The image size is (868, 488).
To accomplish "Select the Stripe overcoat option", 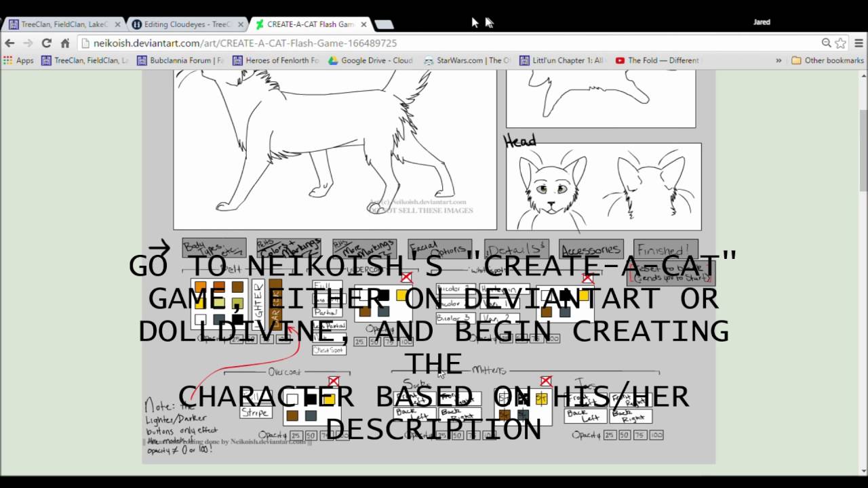I will [256, 412].
